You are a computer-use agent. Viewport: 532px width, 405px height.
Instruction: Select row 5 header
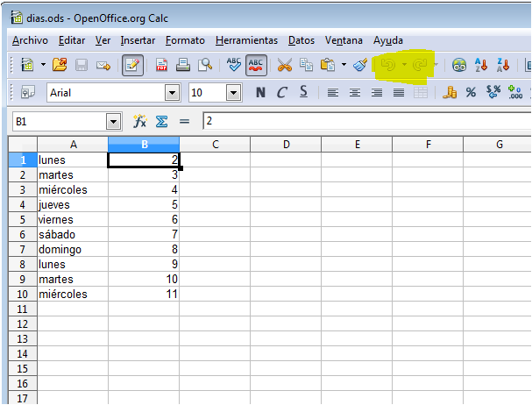coord(18,205)
